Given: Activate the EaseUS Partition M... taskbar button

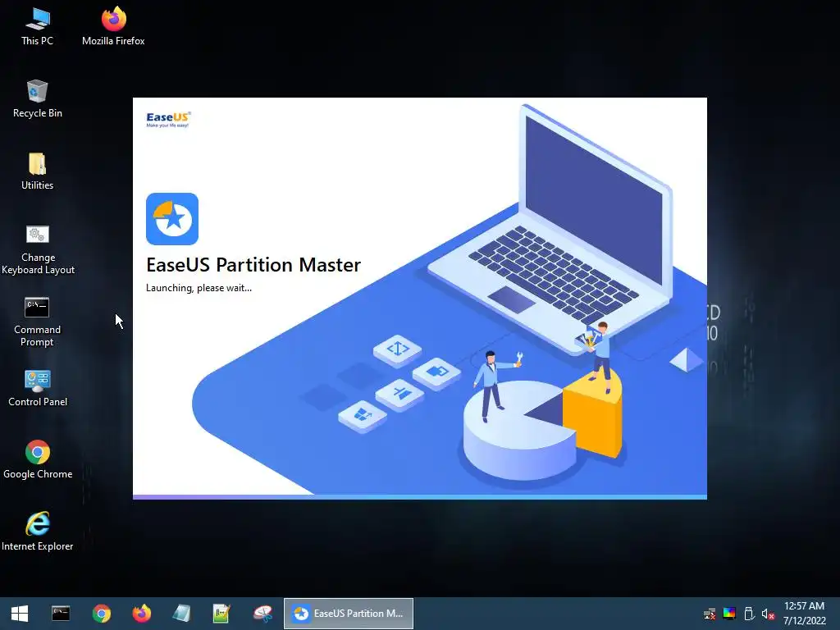Looking at the screenshot, I should point(348,614).
